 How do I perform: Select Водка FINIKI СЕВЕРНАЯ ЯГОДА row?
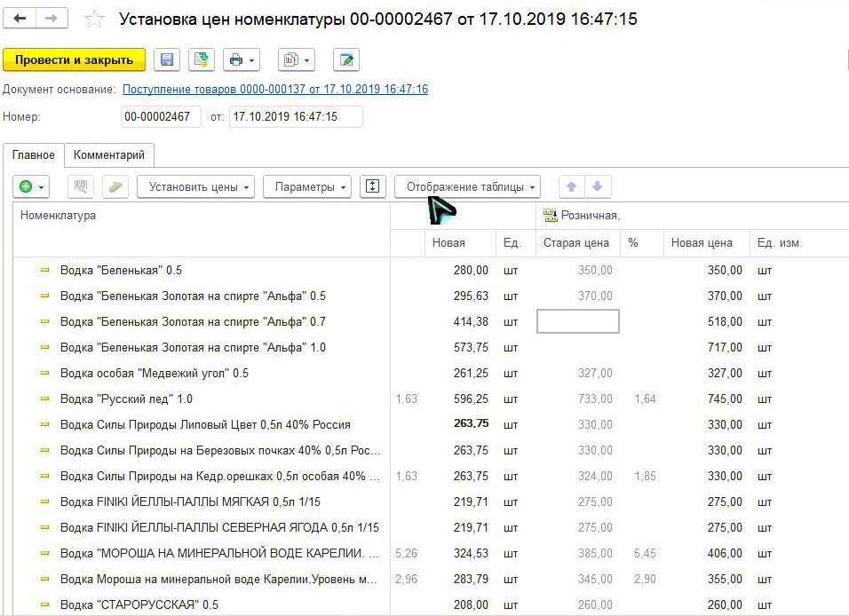pyautogui.click(x=219, y=528)
